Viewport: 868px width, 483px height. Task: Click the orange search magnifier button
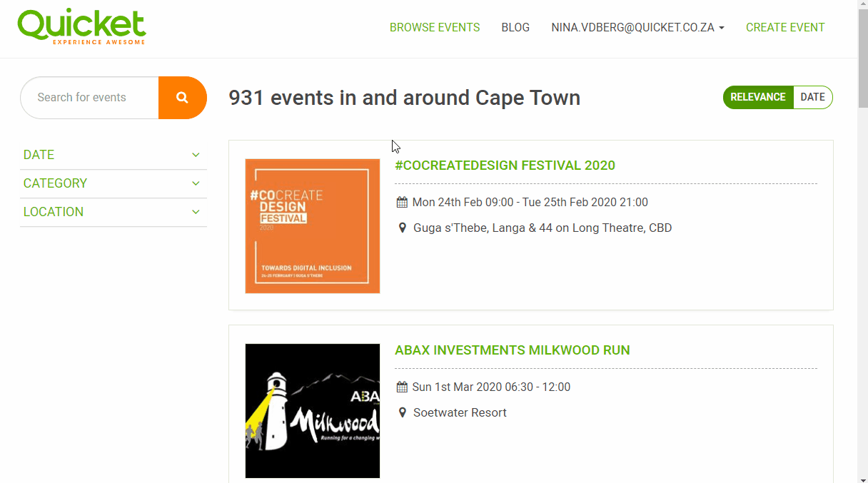182,98
